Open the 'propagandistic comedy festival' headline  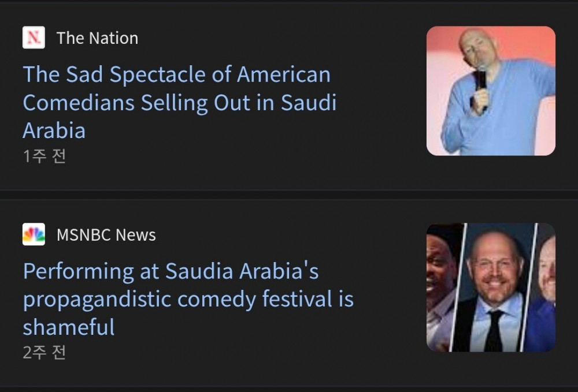[188, 300]
